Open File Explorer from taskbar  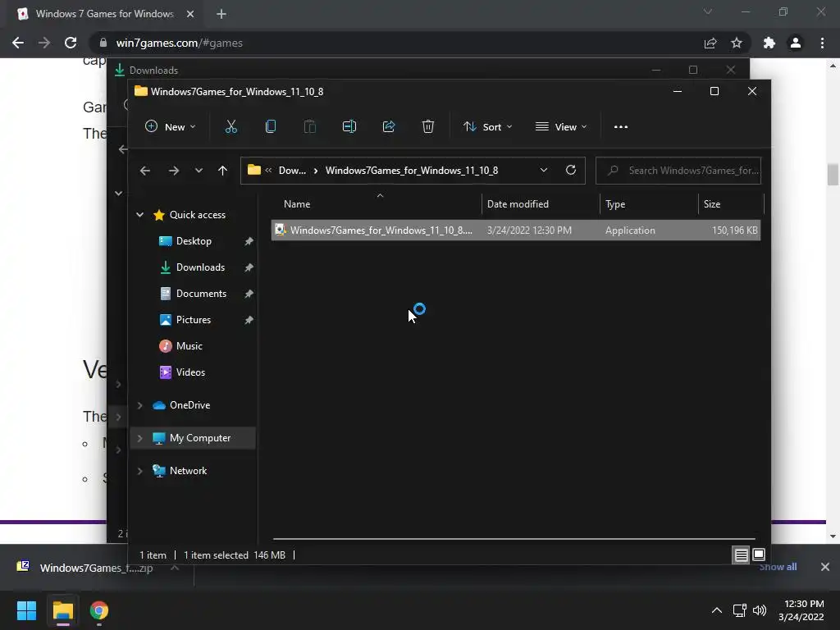[x=62, y=610]
